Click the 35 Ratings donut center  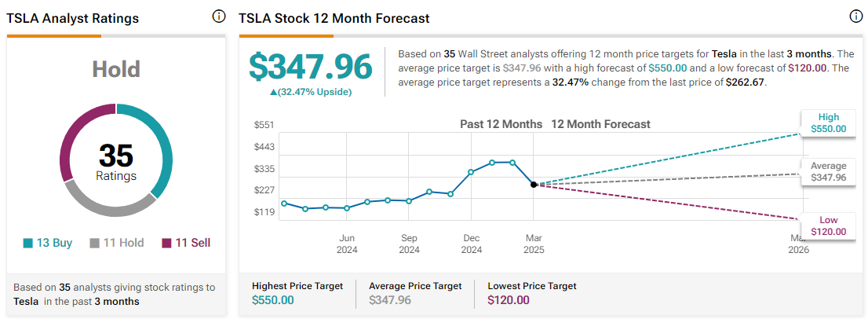point(116,163)
